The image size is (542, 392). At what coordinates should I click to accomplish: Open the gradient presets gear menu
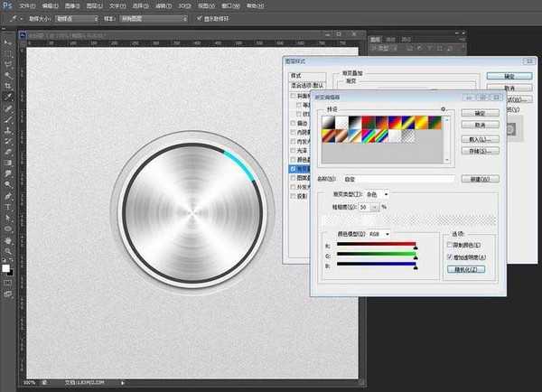tap(443, 108)
